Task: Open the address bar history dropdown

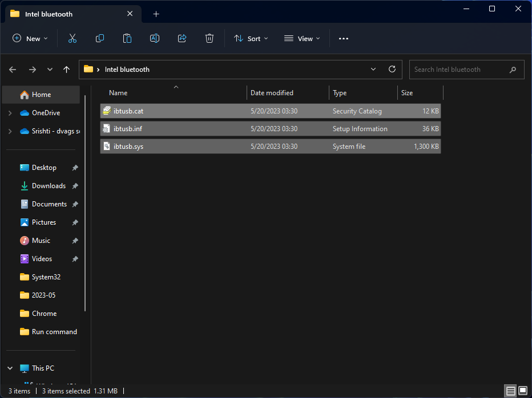Action: pos(373,70)
